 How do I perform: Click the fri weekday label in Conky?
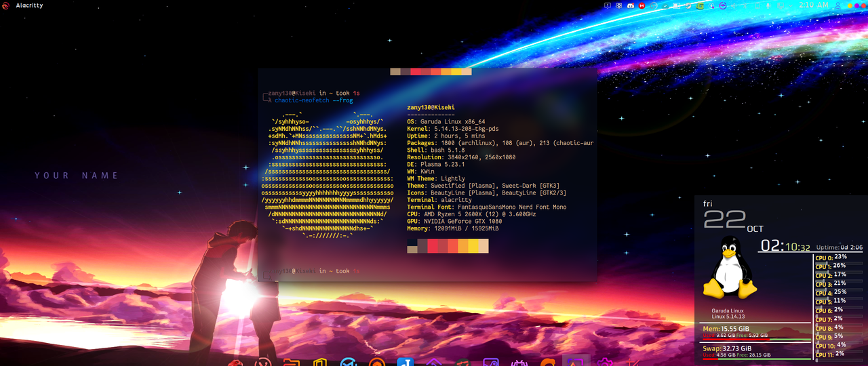tap(707, 203)
